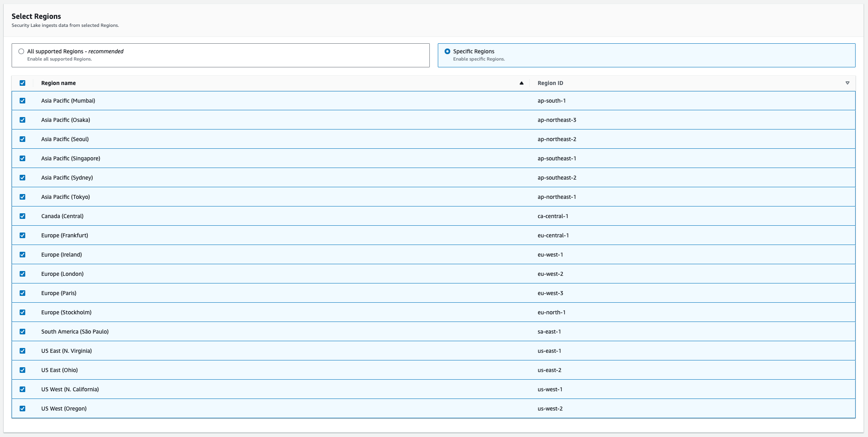This screenshot has height=437, width=868.
Task: Uncheck Asia Pacific (Tokyo) checkbox
Action: click(x=22, y=197)
